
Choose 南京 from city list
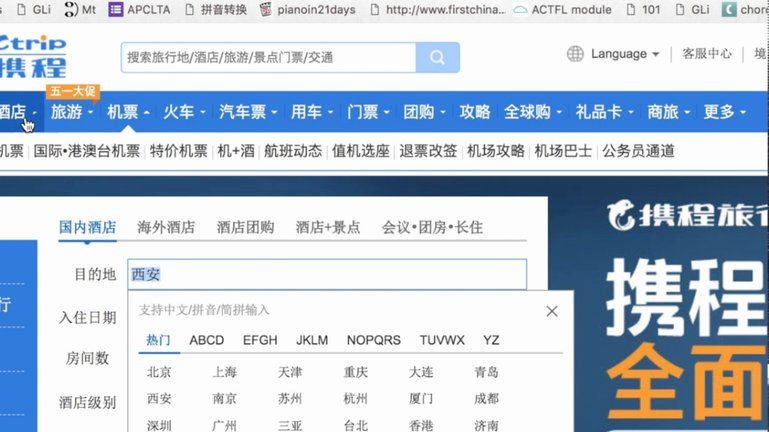pyautogui.click(x=225, y=398)
